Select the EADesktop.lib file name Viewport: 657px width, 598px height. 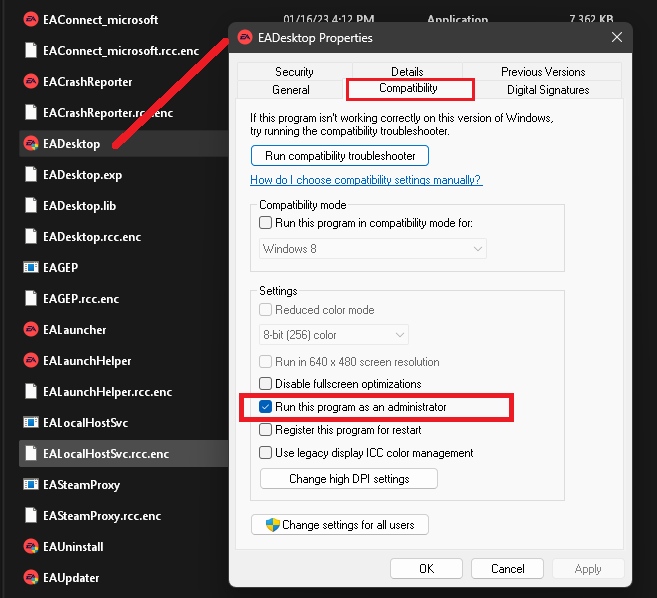click(x=80, y=206)
